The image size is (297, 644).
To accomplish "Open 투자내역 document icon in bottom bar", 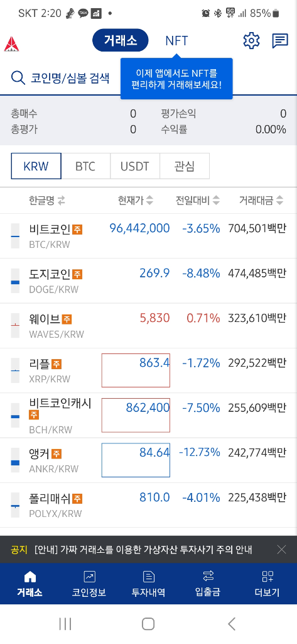I will 148,577.
